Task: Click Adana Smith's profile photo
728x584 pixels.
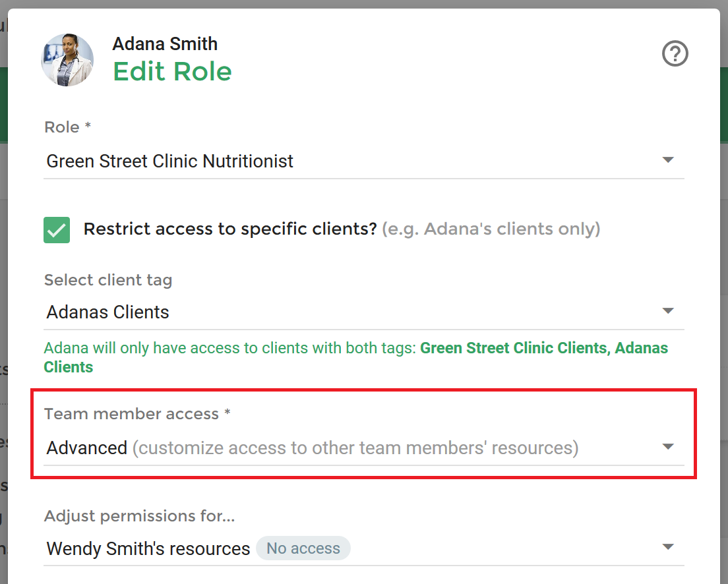Action: coord(67,60)
